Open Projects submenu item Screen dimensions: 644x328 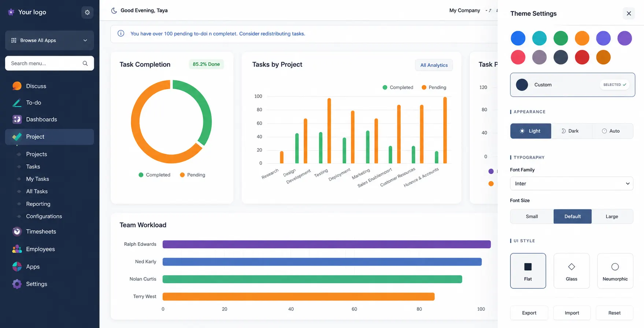[x=37, y=154]
